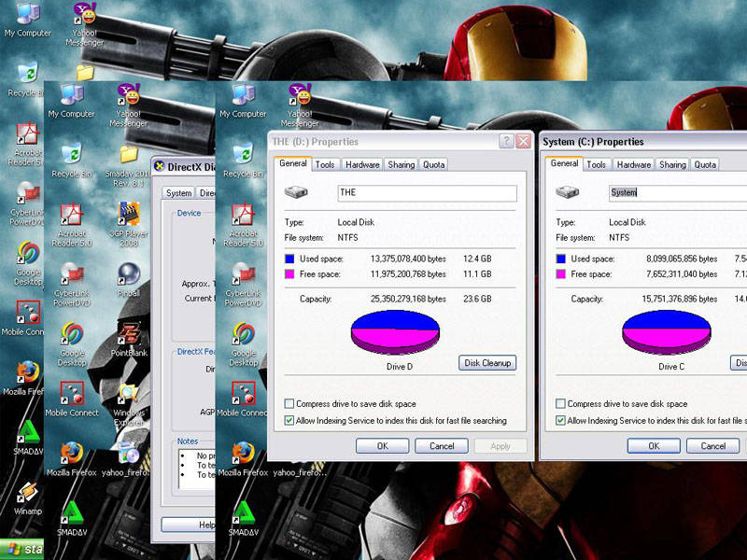The width and height of the screenshot is (747, 560).
Task: Uncheck Allow Indexing Service in System (C:) Properties
Action: (561, 421)
